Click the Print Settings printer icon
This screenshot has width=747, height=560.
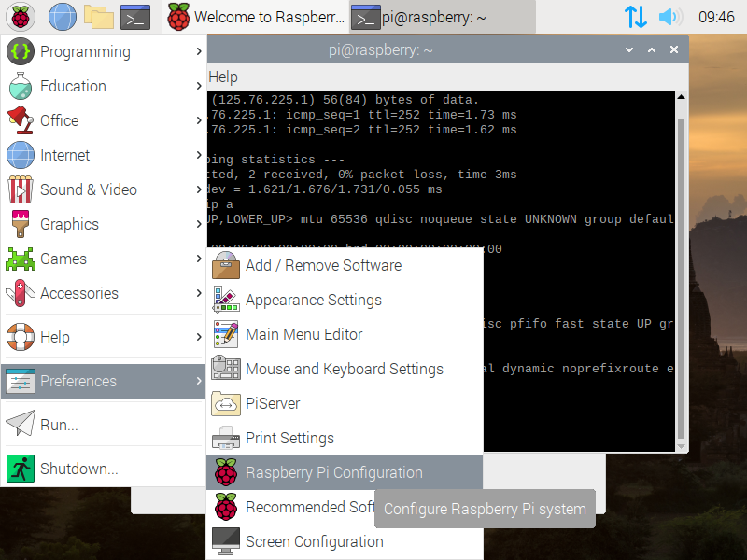(x=226, y=438)
